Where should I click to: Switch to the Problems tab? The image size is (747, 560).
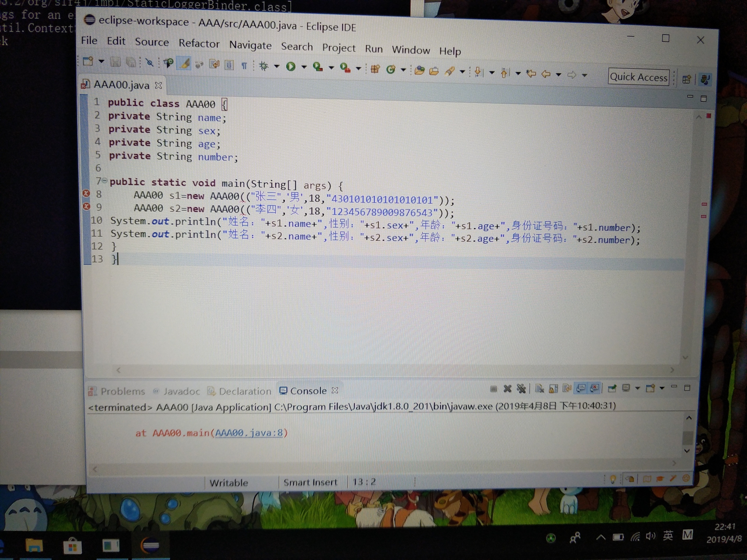(122, 391)
